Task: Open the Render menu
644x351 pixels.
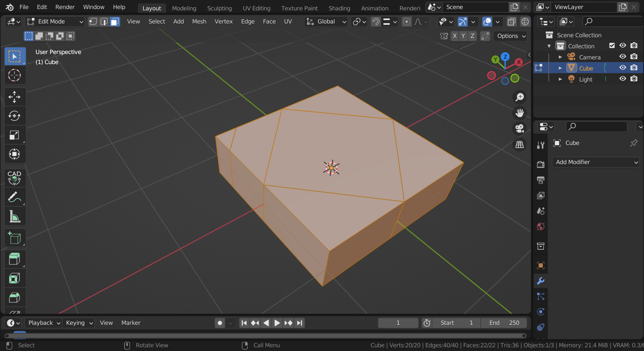Action: [x=65, y=7]
